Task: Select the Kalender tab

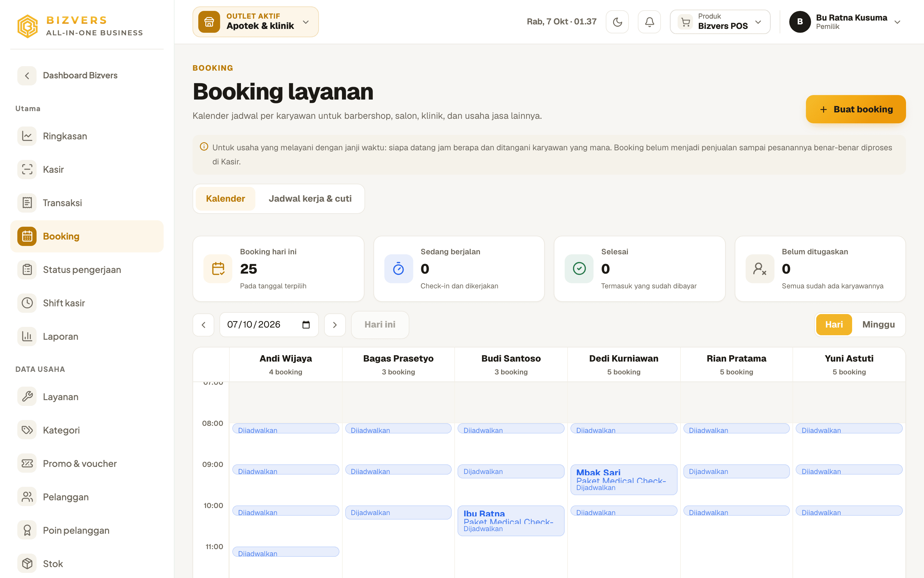Action: pyautogui.click(x=225, y=198)
